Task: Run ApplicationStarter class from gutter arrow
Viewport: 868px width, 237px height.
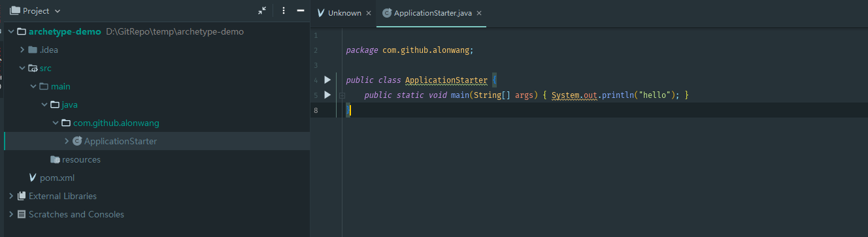Action: (327, 80)
